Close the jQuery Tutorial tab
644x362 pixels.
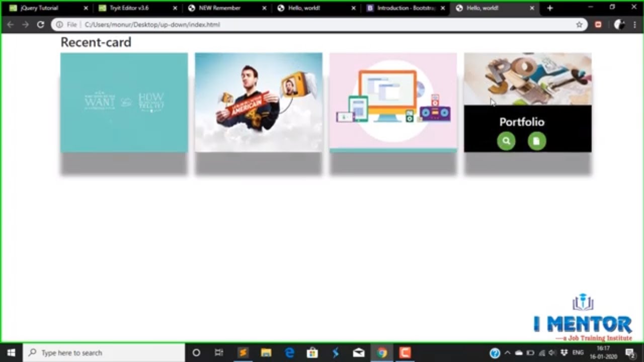[86, 8]
